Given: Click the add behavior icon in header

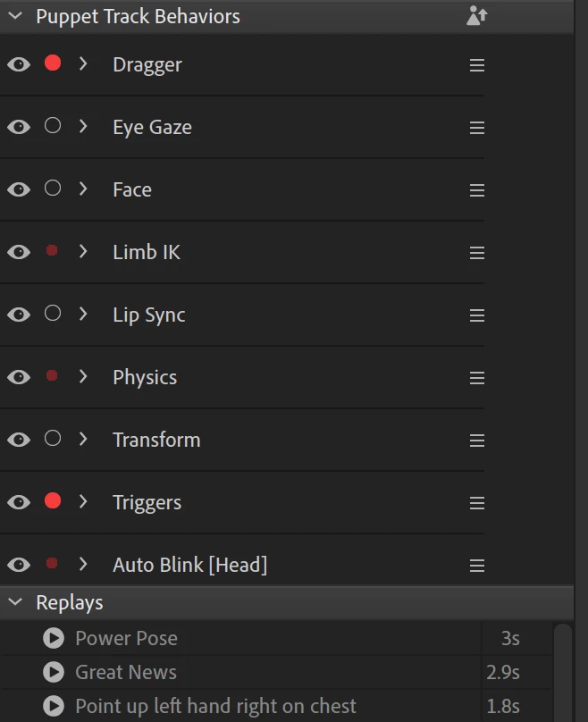Looking at the screenshot, I should (x=477, y=16).
